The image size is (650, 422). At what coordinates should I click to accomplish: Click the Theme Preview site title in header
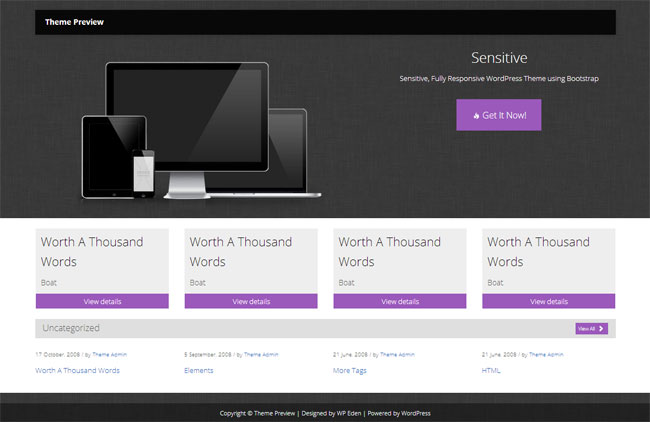click(x=74, y=22)
